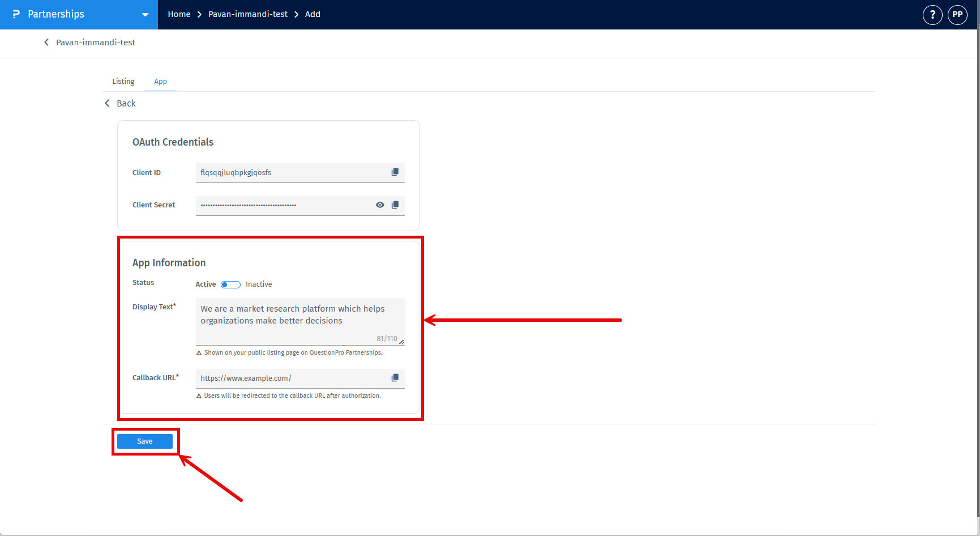Reveal the Client Secret with eye icon

coord(380,205)
